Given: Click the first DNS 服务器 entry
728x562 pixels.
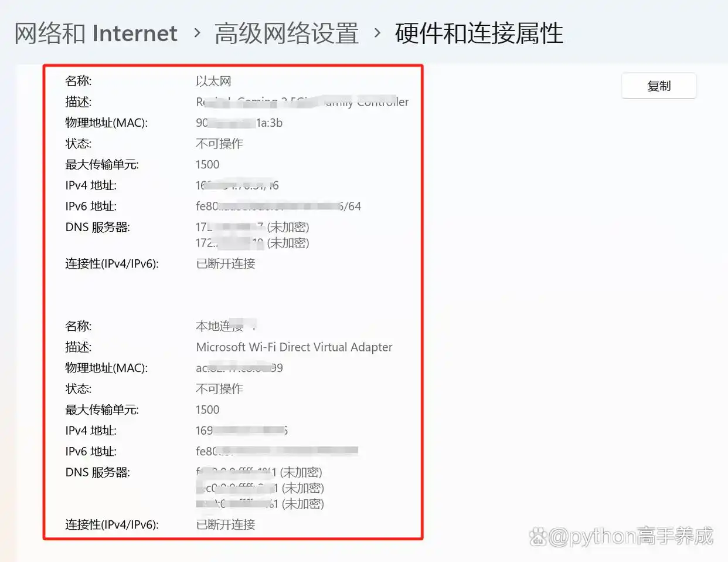Looking at the screenshot, I should [x=253, y=227].
